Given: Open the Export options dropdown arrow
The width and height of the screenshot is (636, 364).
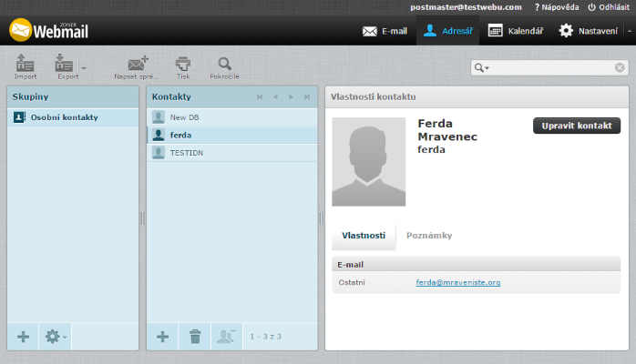Looking at the screenshot, I should pyautogui.click(x=84, y=67).
